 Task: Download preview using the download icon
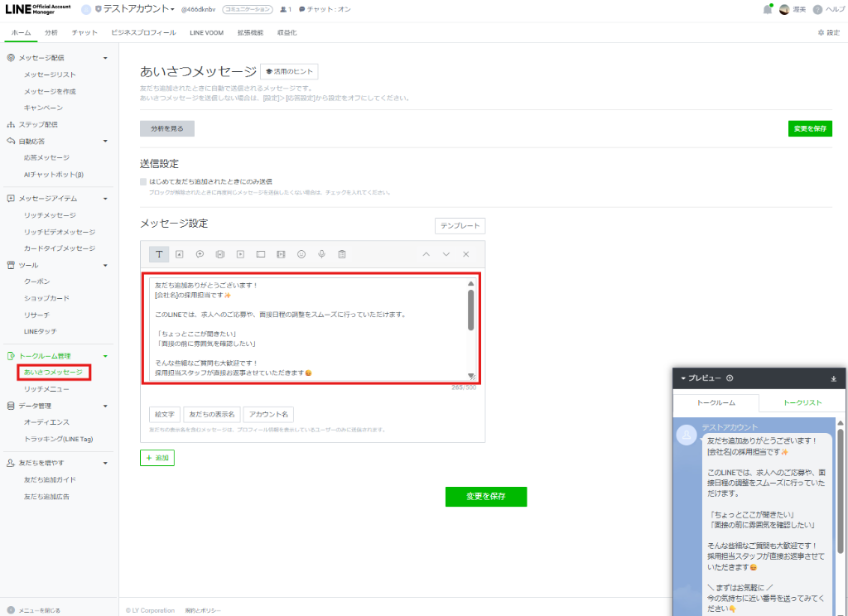point(833,378)
